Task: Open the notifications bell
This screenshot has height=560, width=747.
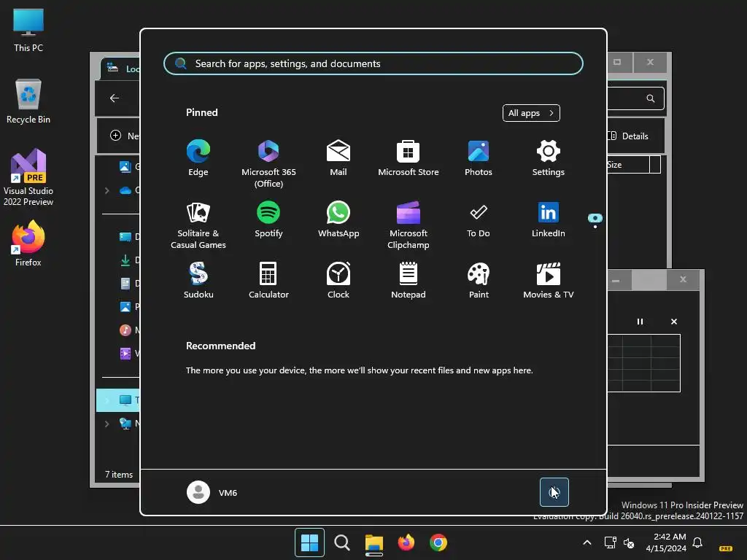Action: pos(697,542)
